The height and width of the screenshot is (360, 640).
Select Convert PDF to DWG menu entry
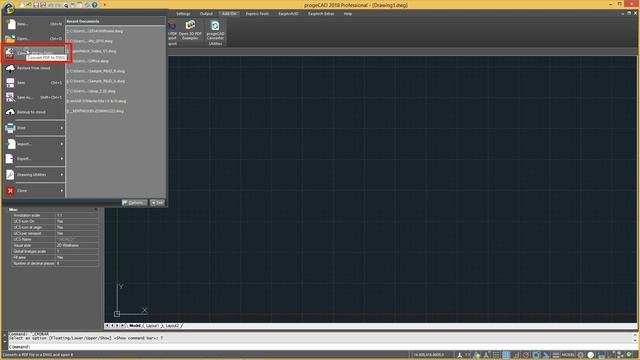35,53
